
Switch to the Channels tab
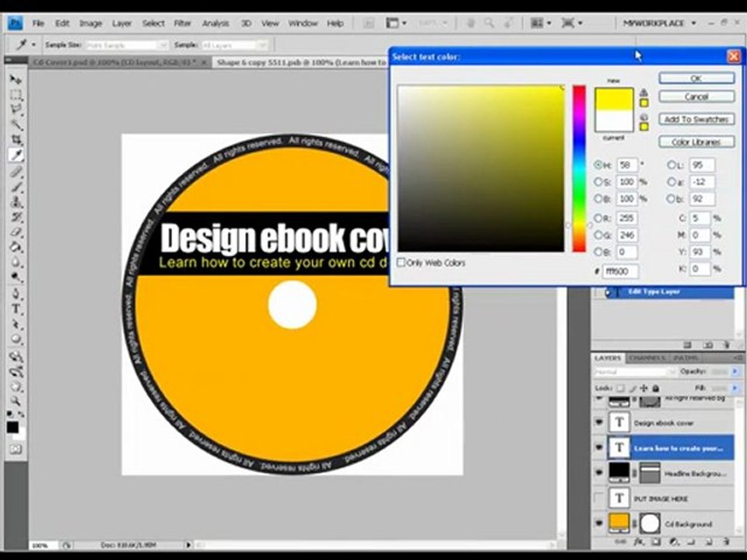click(647, 358)
